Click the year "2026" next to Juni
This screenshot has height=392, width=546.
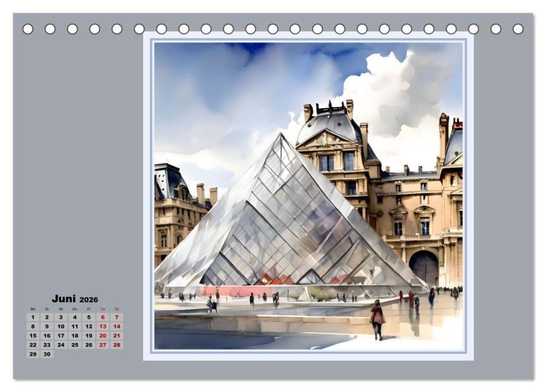click(x=89, y=299)
